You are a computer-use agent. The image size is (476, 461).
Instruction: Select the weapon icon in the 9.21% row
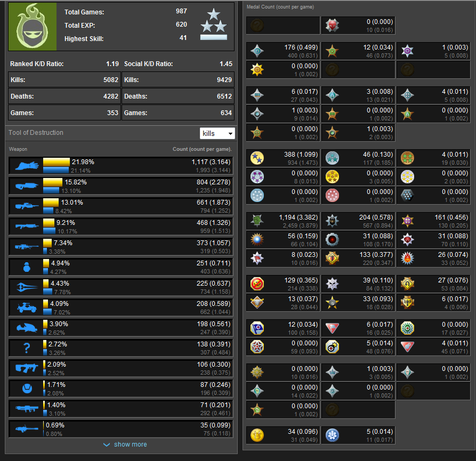[27, 227]
